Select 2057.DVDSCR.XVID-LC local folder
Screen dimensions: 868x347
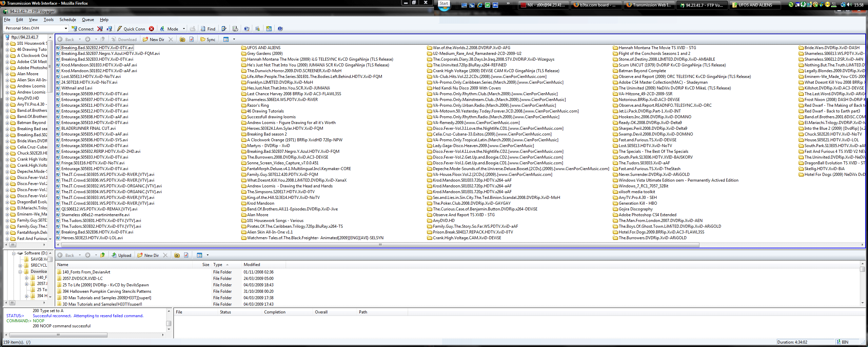(82, 279)
